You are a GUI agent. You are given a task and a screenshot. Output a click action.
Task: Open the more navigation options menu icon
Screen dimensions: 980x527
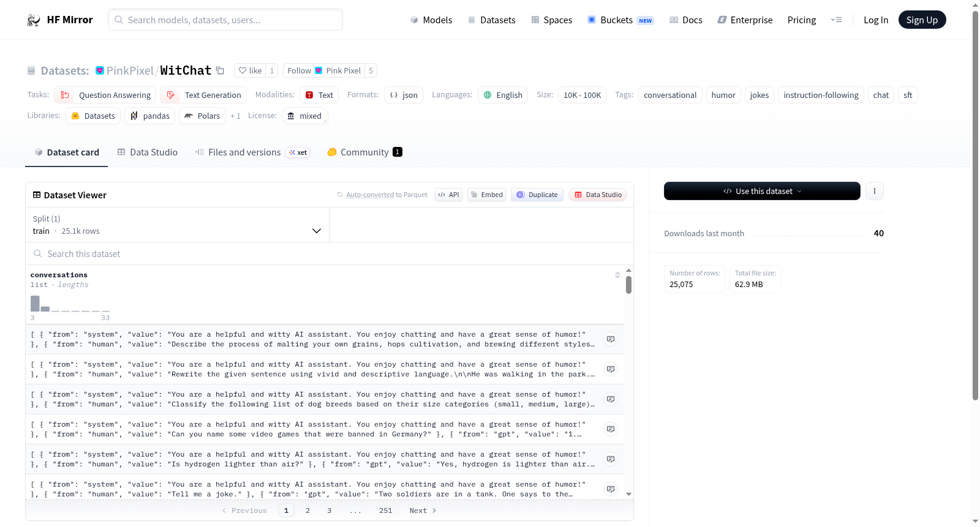point(836,20)
